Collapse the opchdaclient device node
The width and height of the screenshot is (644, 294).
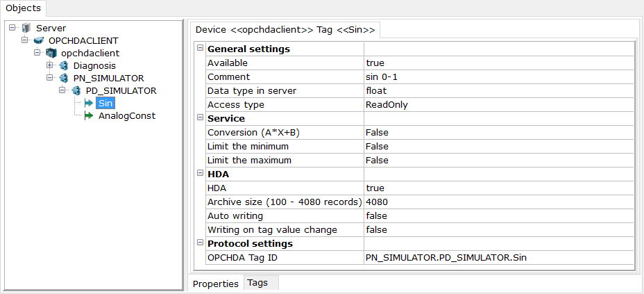pyautogui.click(x=37, y=53)
